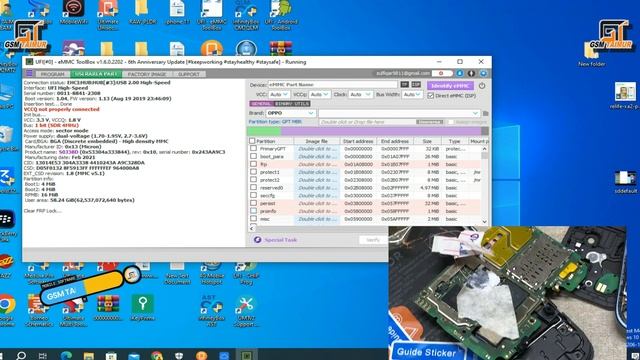Click the gray end segment of partition bar
The height and width of the screenshot is (360, 640).
(x=485, y=131)
